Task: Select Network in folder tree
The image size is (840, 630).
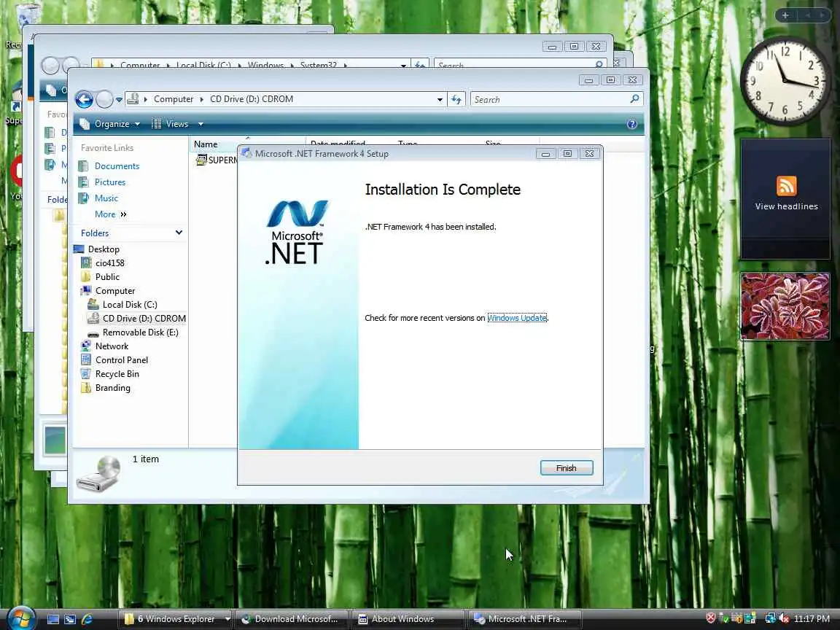Action: click(112, 346)
